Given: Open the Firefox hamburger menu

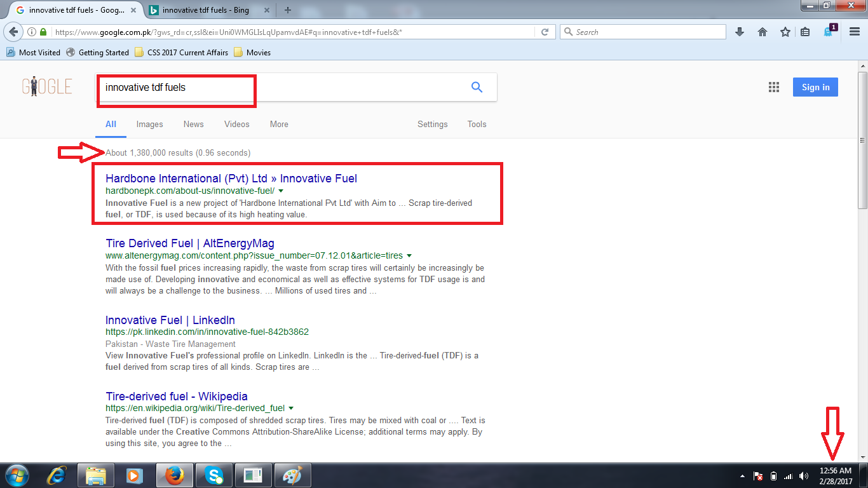Looking at the screenshot, I should 854,32.
